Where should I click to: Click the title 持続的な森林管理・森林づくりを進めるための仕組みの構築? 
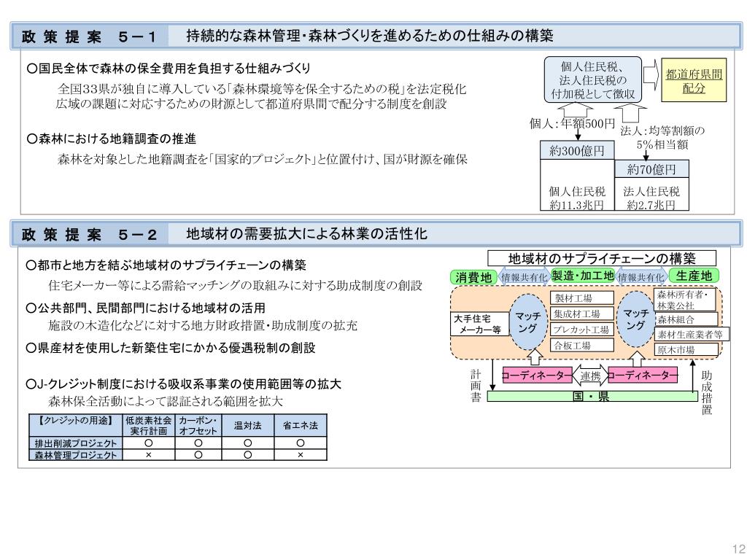(x=370, y=36)
